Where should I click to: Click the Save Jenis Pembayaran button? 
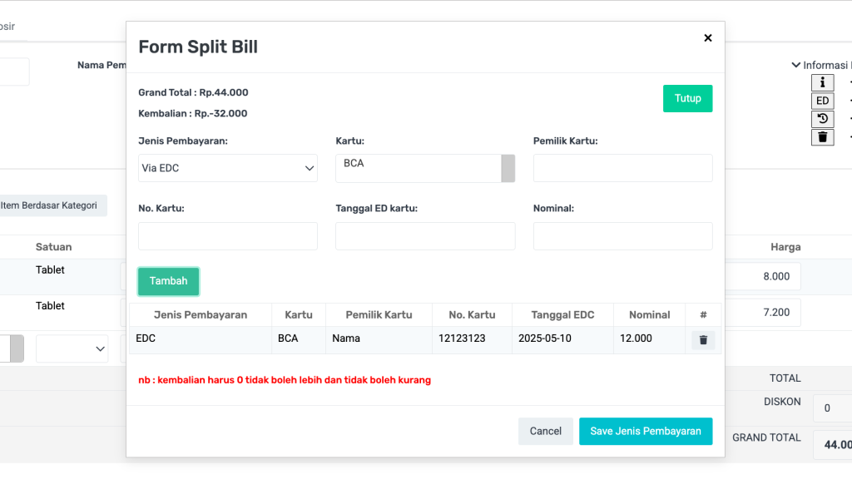point(645,431)
